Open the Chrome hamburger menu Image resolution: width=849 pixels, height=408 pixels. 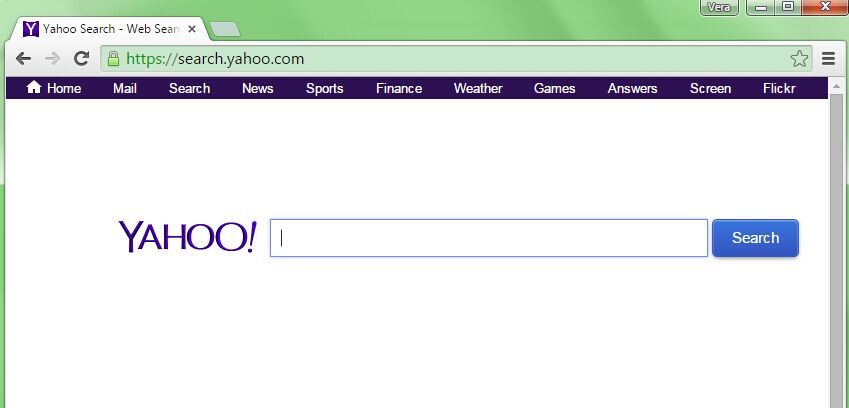coord(828,58)
